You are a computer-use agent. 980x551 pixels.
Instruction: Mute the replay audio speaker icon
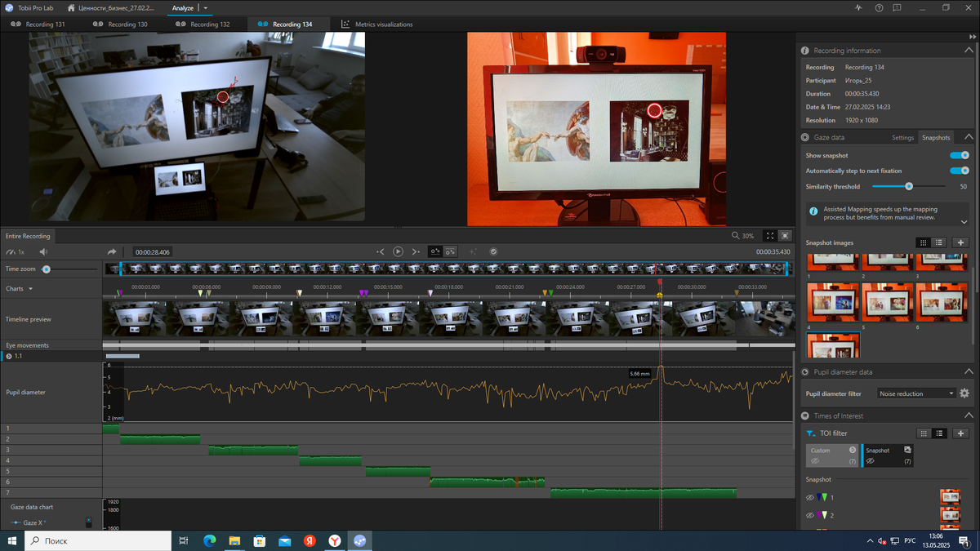pos(43,252)
